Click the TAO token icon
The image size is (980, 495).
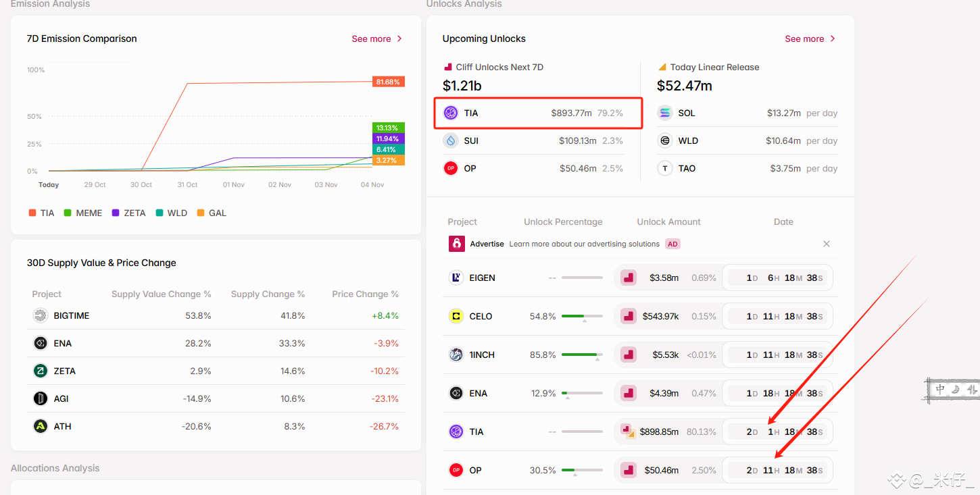click(x=665, y=168)
